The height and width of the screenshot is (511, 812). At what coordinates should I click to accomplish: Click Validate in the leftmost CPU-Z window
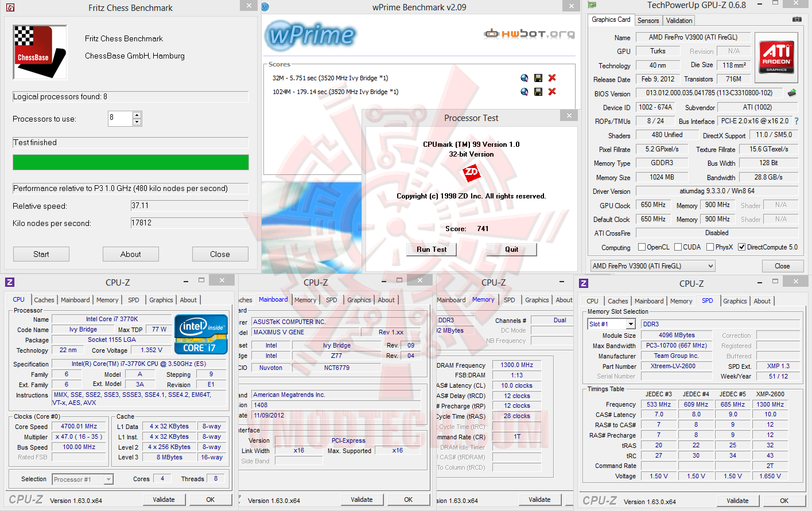coord(164,500)
